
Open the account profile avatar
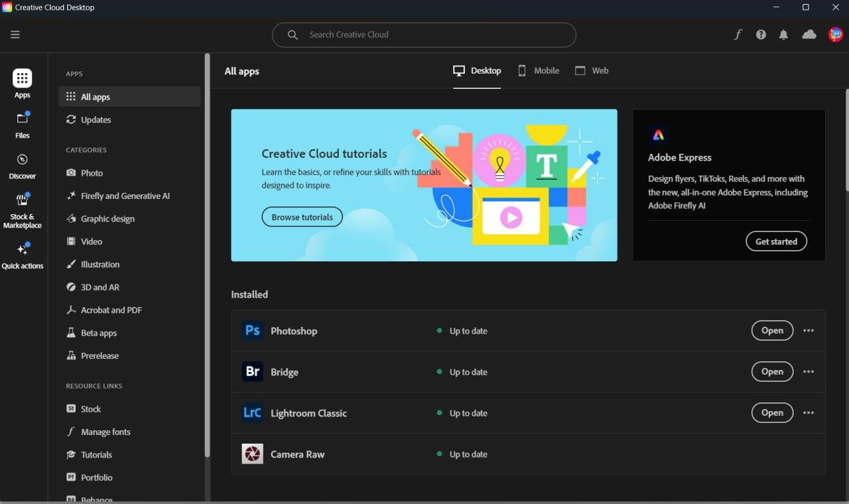836,34
